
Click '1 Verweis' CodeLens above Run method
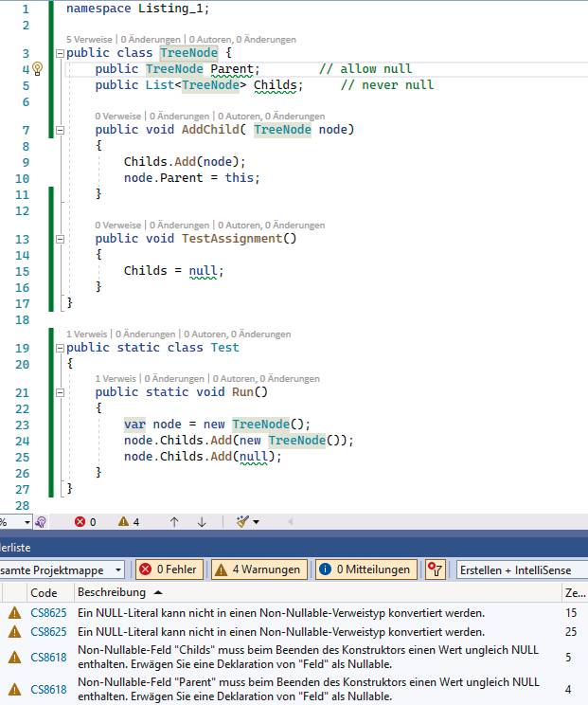(115, 379)
